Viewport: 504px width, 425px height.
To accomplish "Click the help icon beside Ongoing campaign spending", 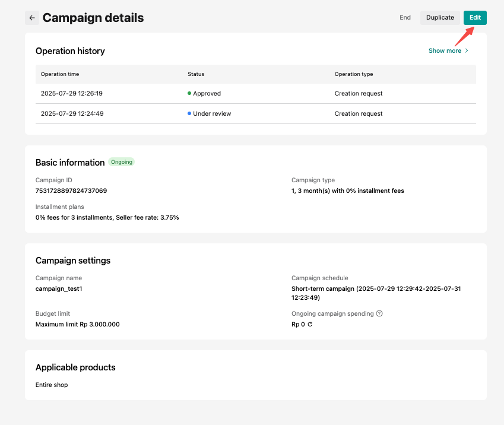I will [379, 313].
